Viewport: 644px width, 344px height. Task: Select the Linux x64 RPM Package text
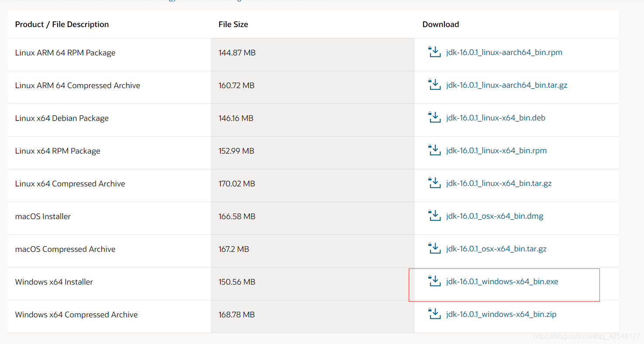(x=58, y=151)
